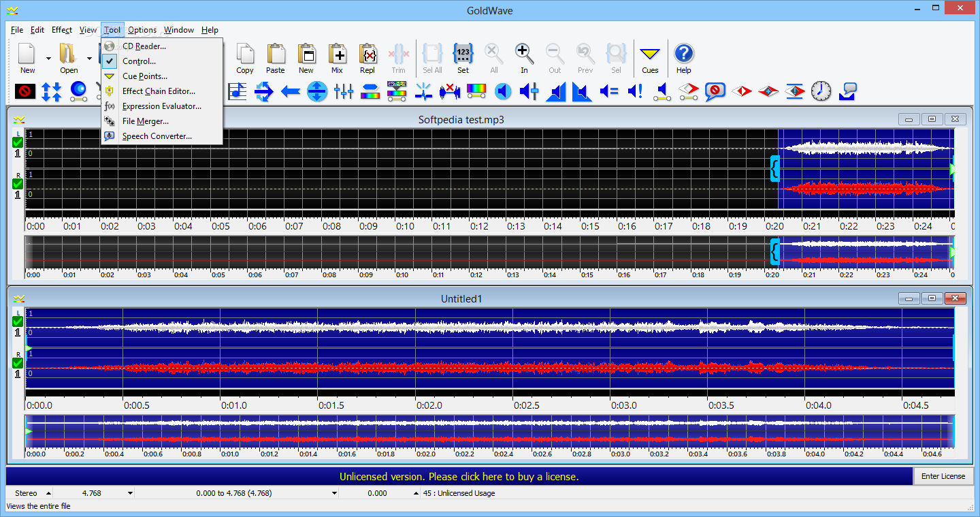Viewport: 980px width, 517px height.
Task: Click the green start marker in Untitled1 waveform
Action: coord(29,348)
